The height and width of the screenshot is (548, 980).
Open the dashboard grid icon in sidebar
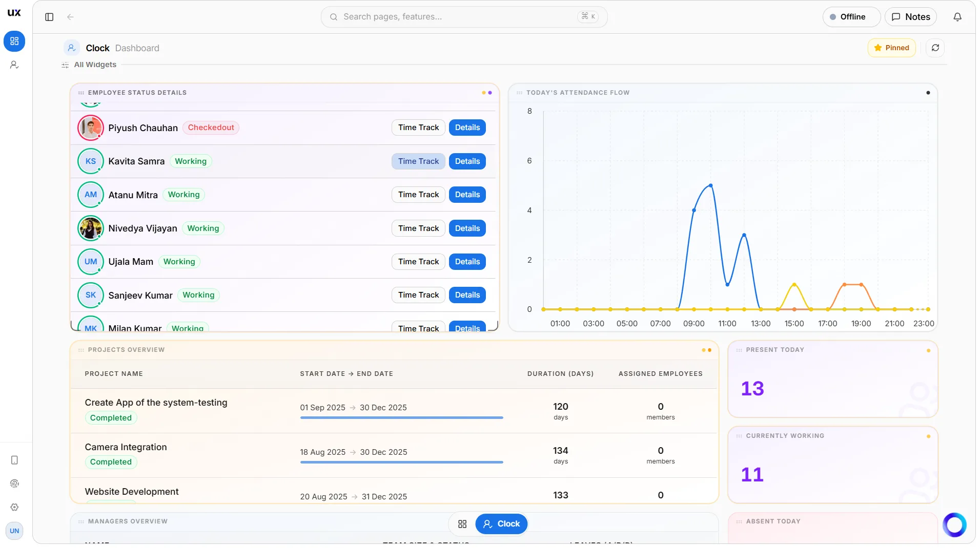14,41
